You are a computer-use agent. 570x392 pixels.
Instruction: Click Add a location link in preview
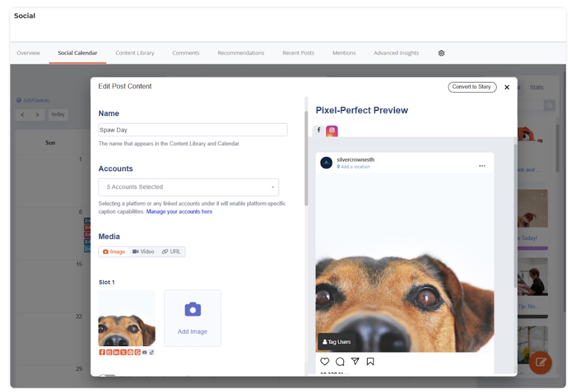(353, 167)
